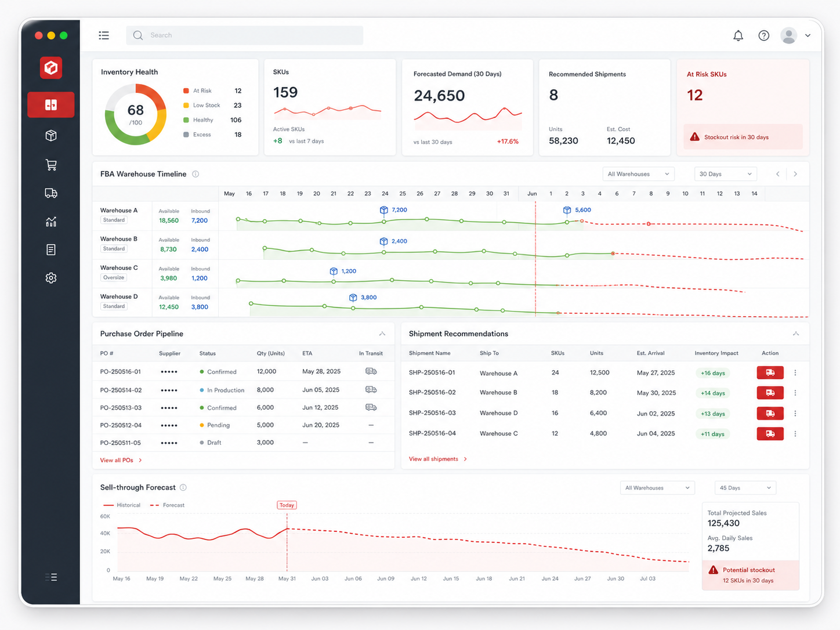Viewport: 840px width, 630px height.
Task: Click the Oversize tag under Warehouse C
Action: [114, 278]
